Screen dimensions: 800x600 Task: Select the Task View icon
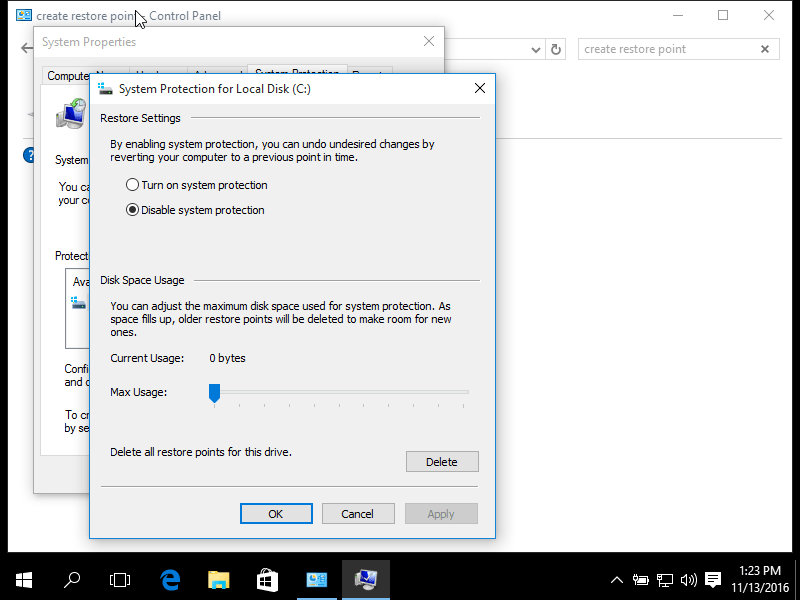click(x=120, y=579)
